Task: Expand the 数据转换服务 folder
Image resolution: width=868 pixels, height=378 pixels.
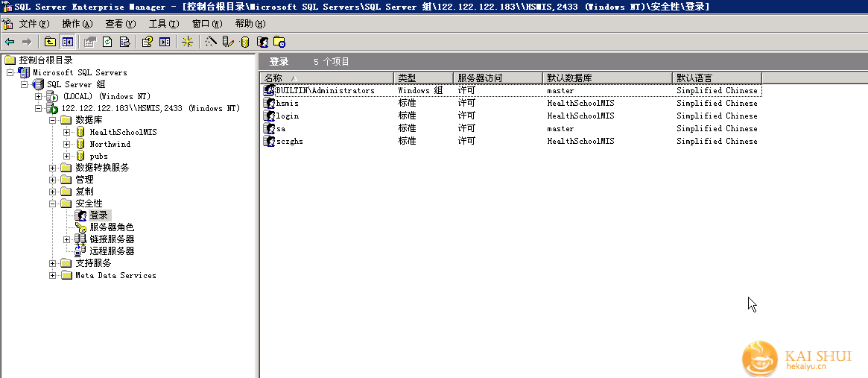Action: click(x=53, y=168)
